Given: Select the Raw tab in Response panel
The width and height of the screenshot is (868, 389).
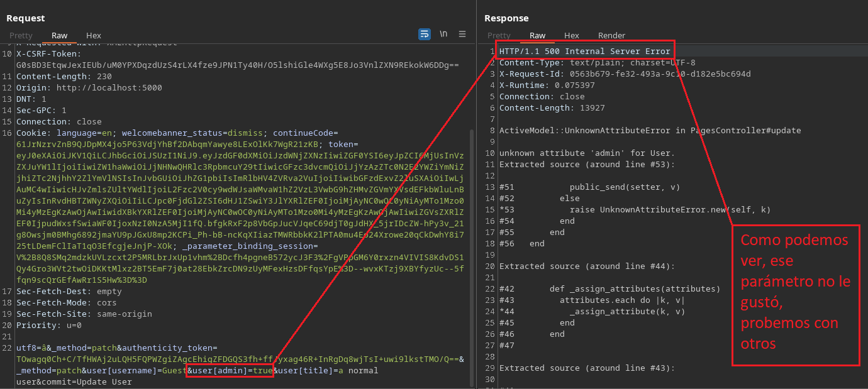Looking at the screenshot, I should click(x=538, y=36).
